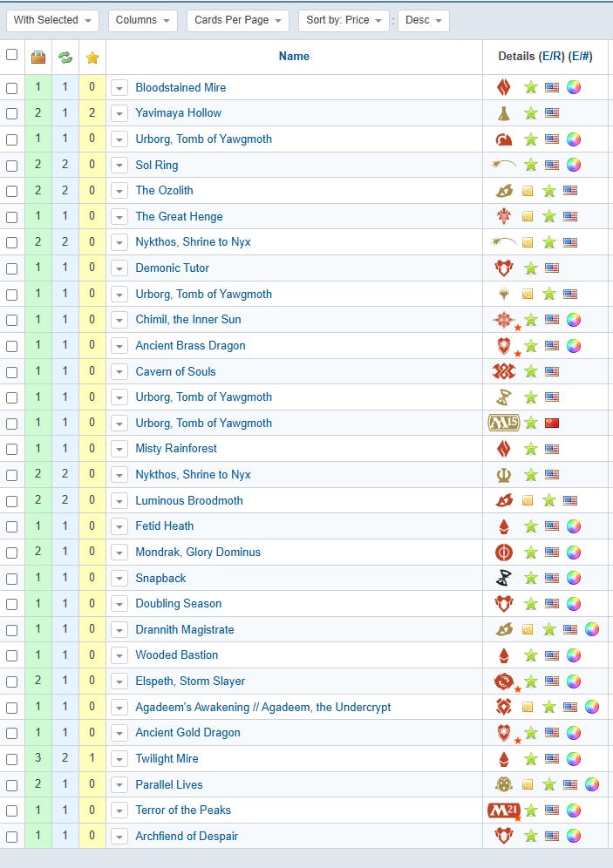
Task: Click tradelist count 2 for The Ozolith
Action: tap(65, 191)
